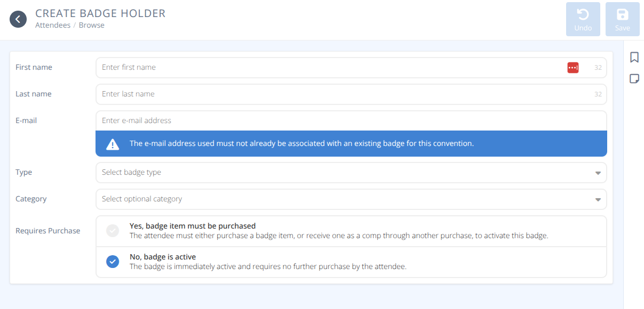Select "Yes, badge item must be purchased"
Image resolution: width=644 pixels, height=309 pixels.
[113, 230]
